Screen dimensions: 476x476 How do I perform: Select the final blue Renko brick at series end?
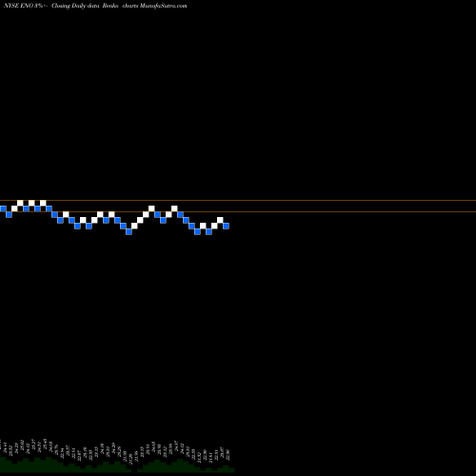[226, 226]
